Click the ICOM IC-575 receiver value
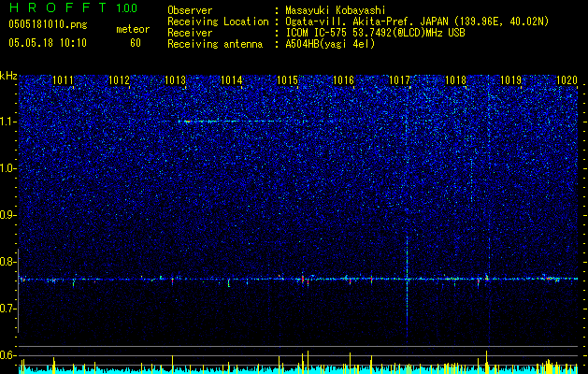The image size is (588, 374). click(375, 33)
